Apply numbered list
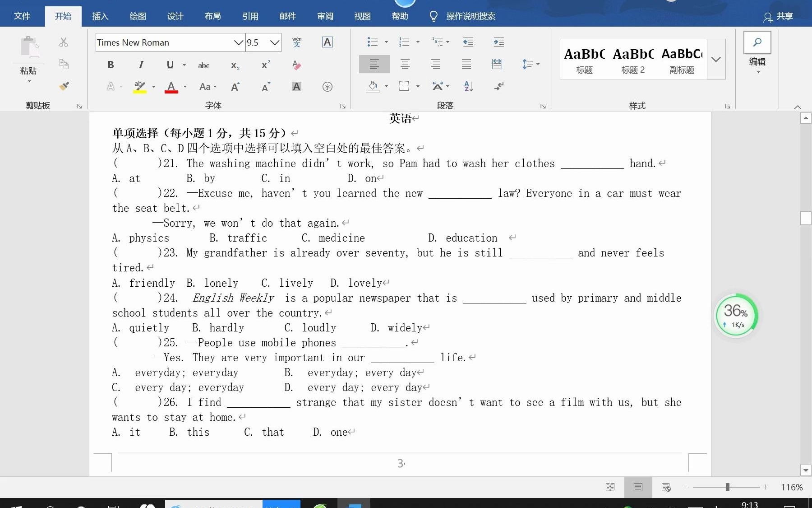Screen dimensions: 812x508 404,42
